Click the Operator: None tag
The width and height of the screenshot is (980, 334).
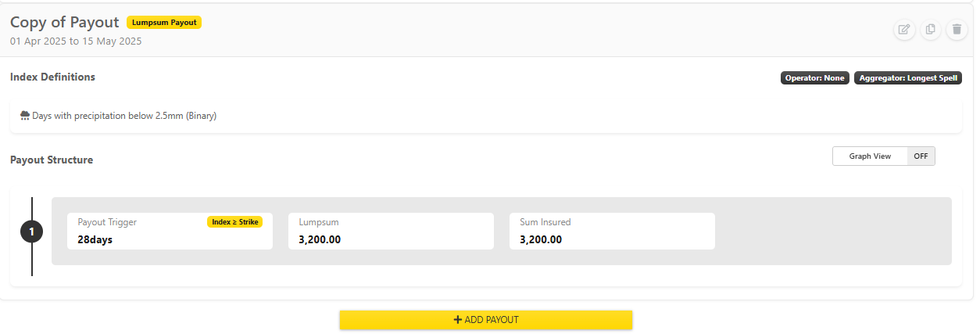[814, 78]
